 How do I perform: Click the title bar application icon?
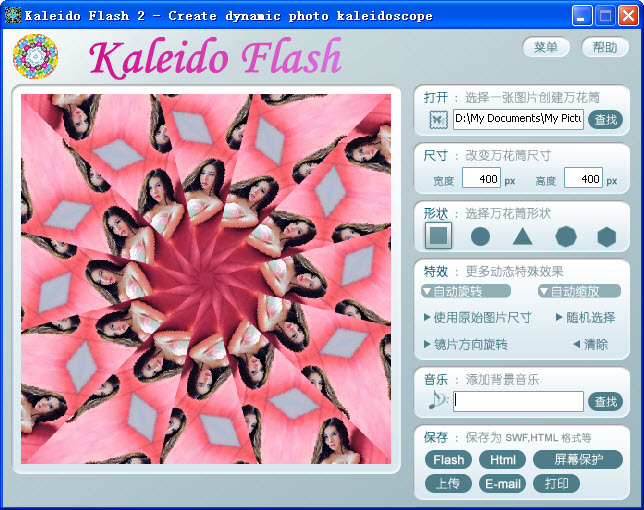(x=12, y=16)
